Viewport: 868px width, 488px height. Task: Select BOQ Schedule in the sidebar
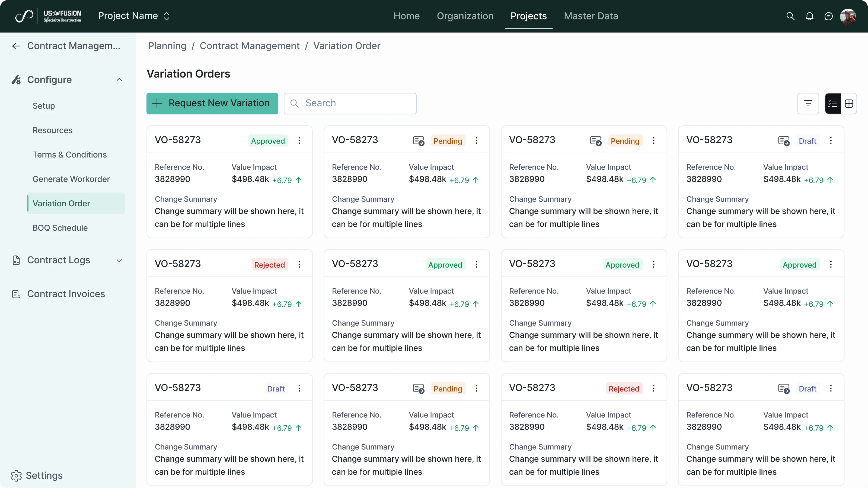tap(60, 228)
